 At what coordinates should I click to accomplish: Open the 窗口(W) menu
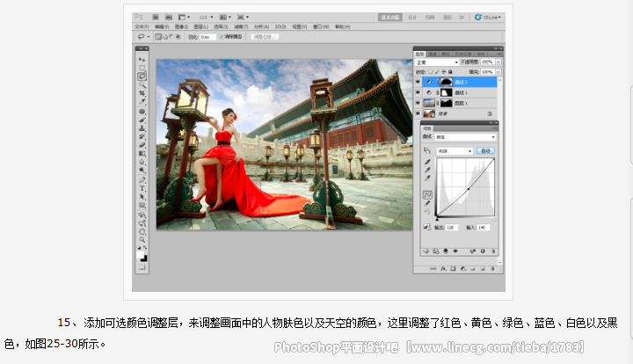click(321, 26)
